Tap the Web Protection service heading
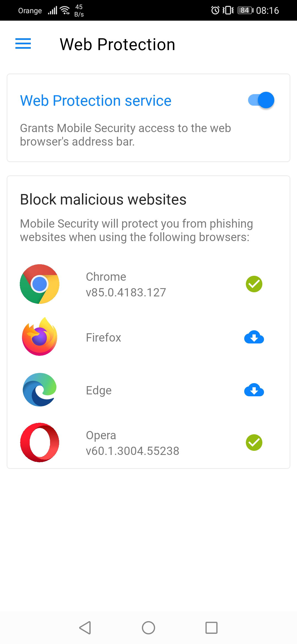The width and height of the screenshot is (297, 644). click(96, 101)
